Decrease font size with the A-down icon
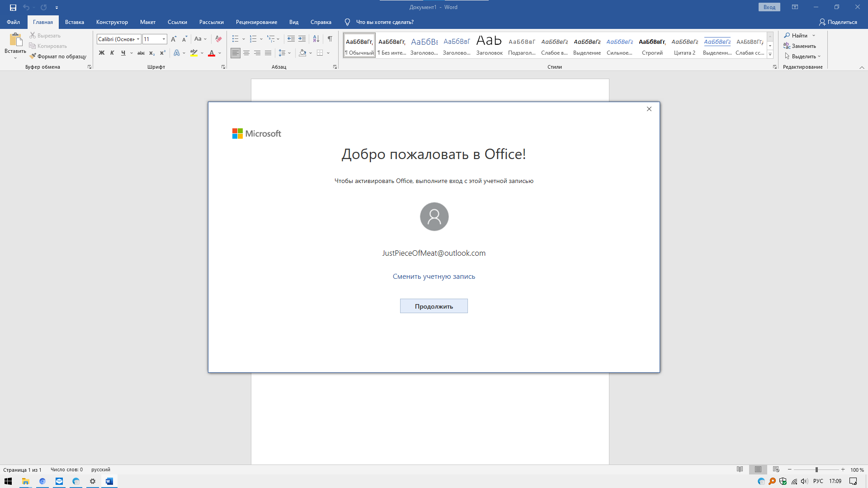868x488 pixels. tap(184, 39)
